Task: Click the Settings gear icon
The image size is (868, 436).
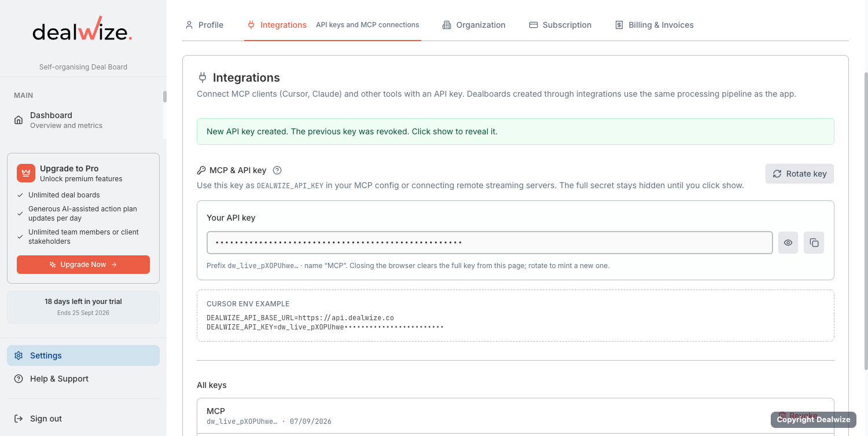Action: (19, 356)
